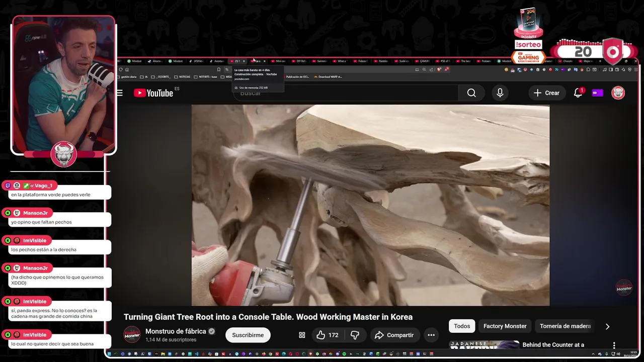Click the purple icon beside the notifications bell
The width and height of the screenshot is (644, 362).
(x=598, y=93)
